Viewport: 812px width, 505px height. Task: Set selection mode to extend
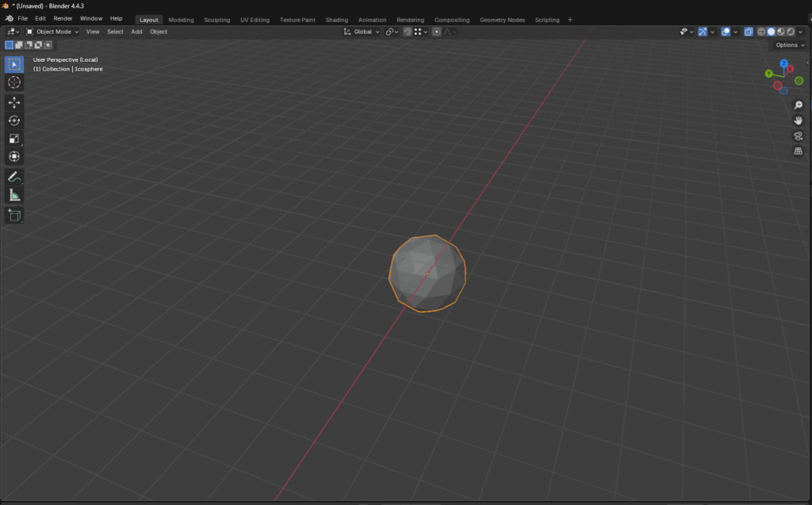click(x=19, y=45)
